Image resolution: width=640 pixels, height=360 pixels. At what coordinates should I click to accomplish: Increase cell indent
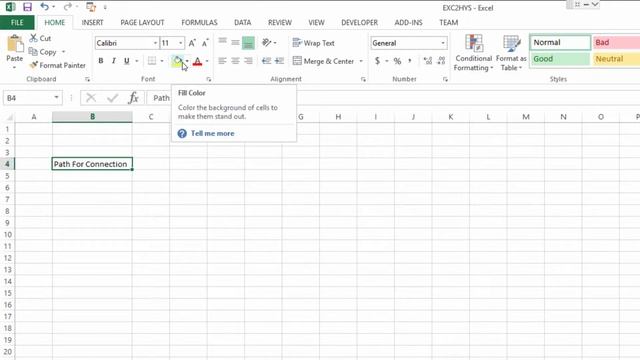[280, 61]
